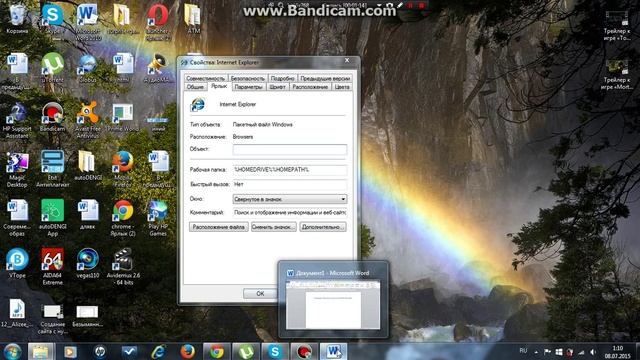The image size is (640, 360).
Task: Open the 12_Alizee MP3 file on desktop
Action: tap(17, 313)
